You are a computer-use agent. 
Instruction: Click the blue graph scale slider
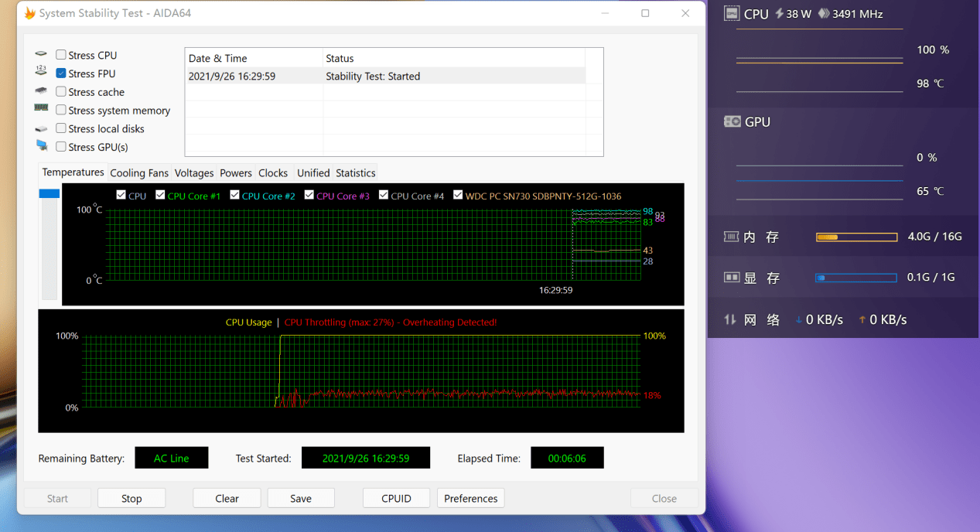pos(50,193)
